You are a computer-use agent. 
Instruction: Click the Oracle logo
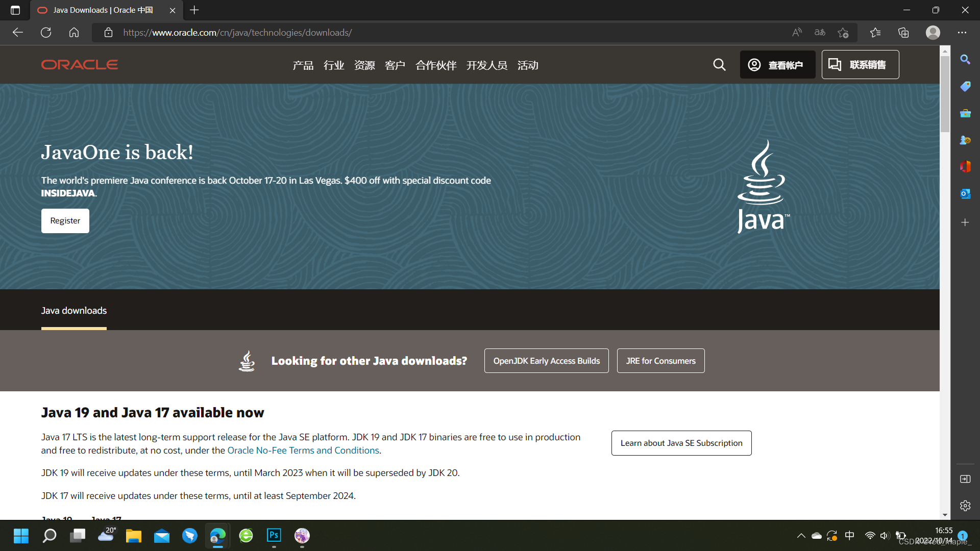point(80,65)
